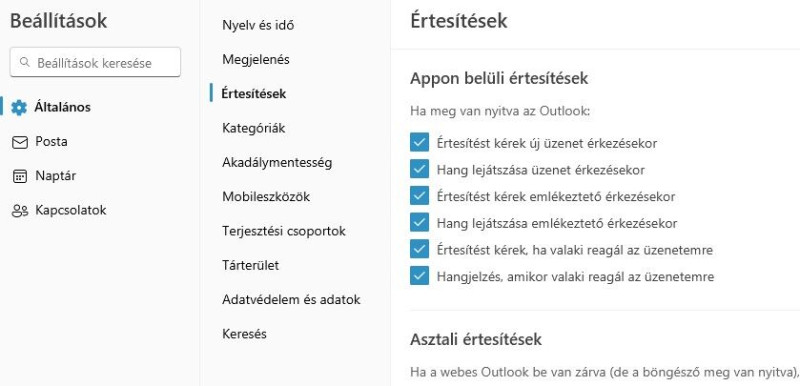Screen dimensions: 800x386
Task: Open Terjesztési csoportok settings
Action: pos(284,231)
